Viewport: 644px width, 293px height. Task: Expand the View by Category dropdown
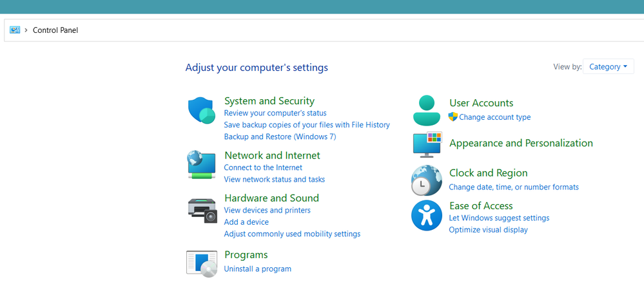coord(609,66)
